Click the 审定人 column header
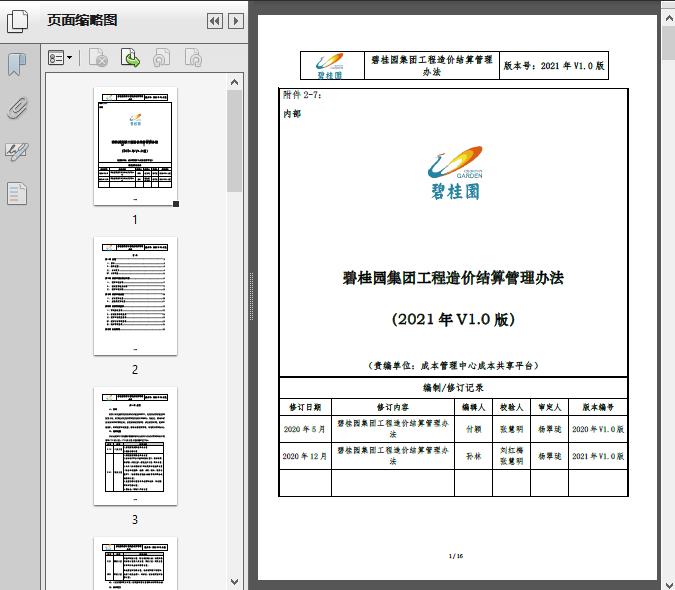Viewport: 675px width, 590px height. coord(550,407)
